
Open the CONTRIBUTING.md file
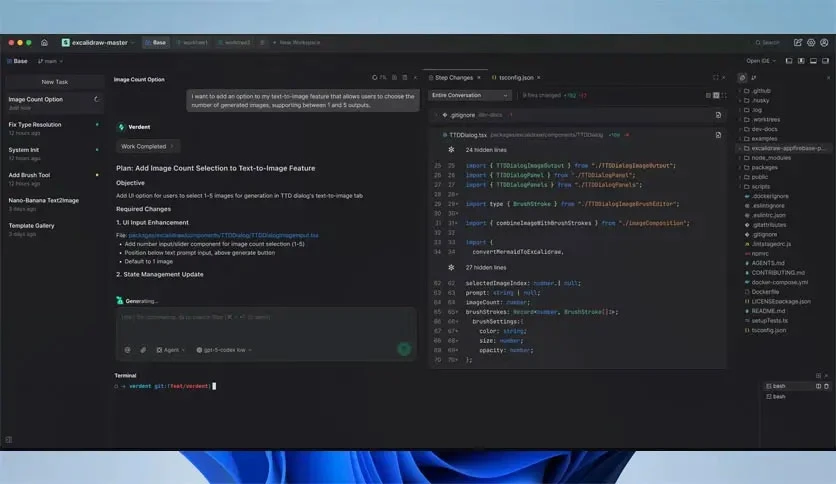775,273
